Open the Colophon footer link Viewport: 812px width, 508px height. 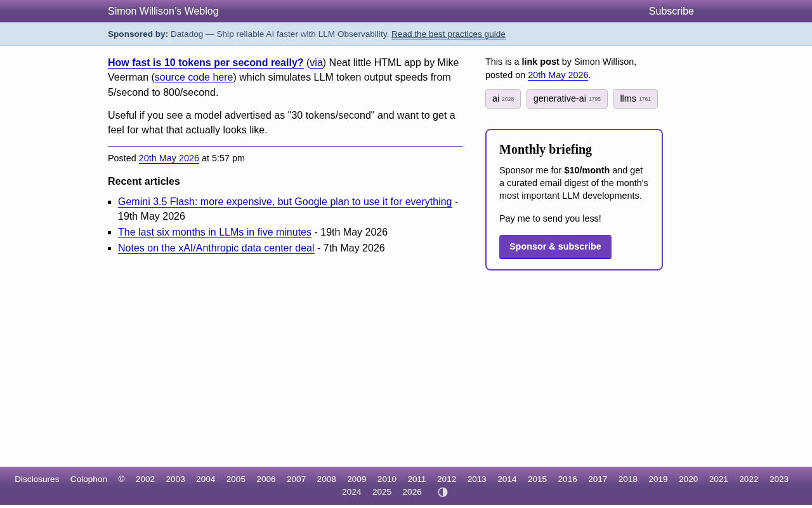click(89, 479)
